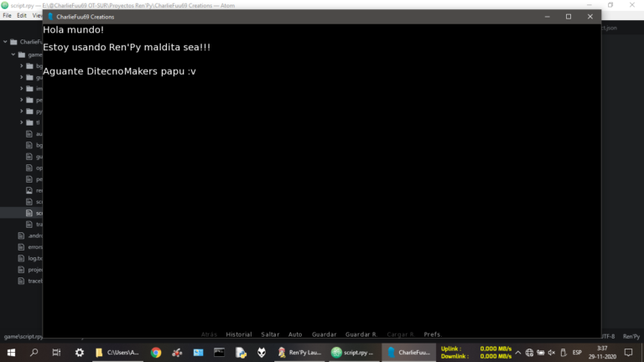The width and height of the screenshot is (644, 362).
Task: Collapse the CharlieFuu69 project root folder
Action: 5,41
